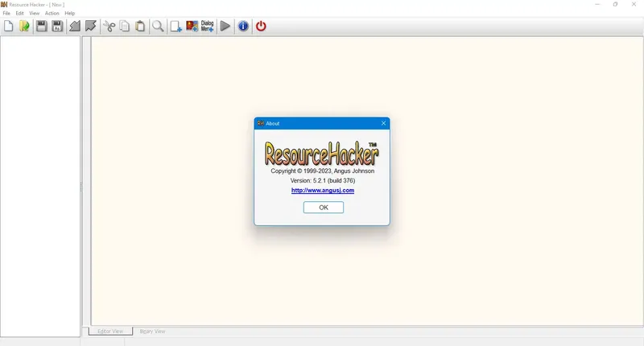644x346 pixels.
Task: Click the grey down-arrow toolbar icon before the scissors
Action: (91, 27)
